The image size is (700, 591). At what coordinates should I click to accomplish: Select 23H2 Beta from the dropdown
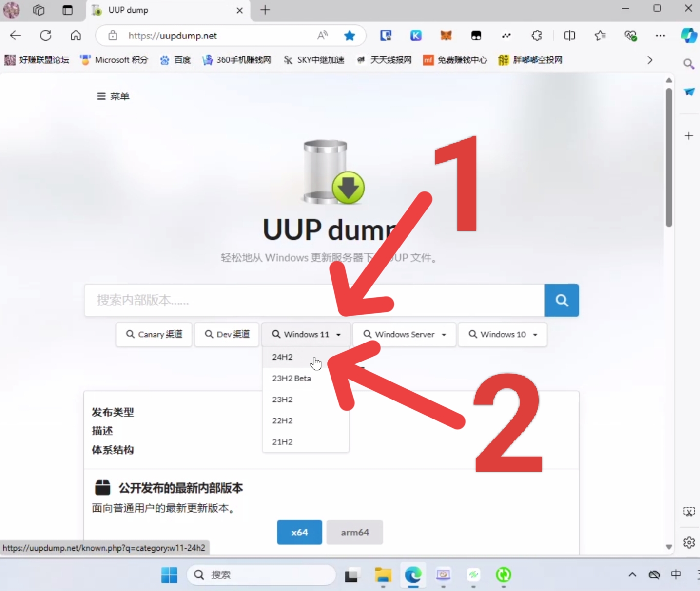click(x=306, y=379)
